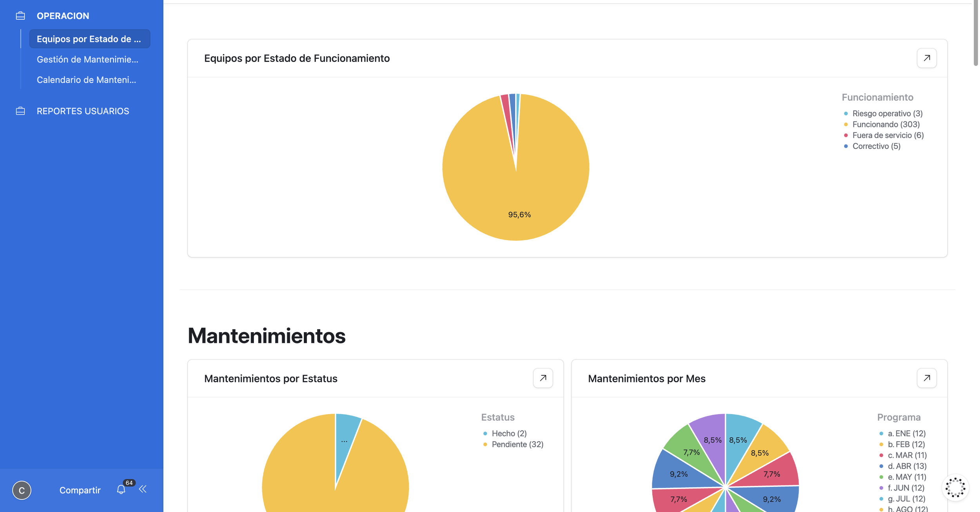Open Calendario de Manteni... sidebar item
This screenshot has height=512, width=980.
pos(86,80)
